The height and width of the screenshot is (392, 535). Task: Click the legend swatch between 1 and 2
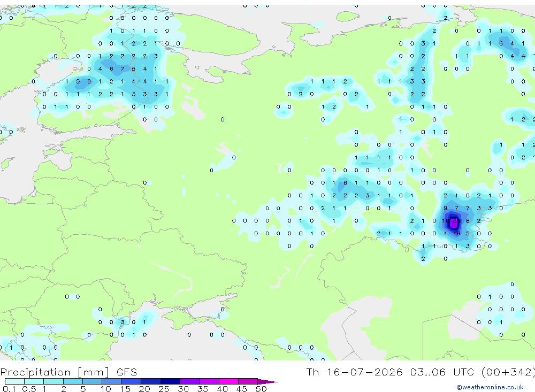click(x=53, y=381)
